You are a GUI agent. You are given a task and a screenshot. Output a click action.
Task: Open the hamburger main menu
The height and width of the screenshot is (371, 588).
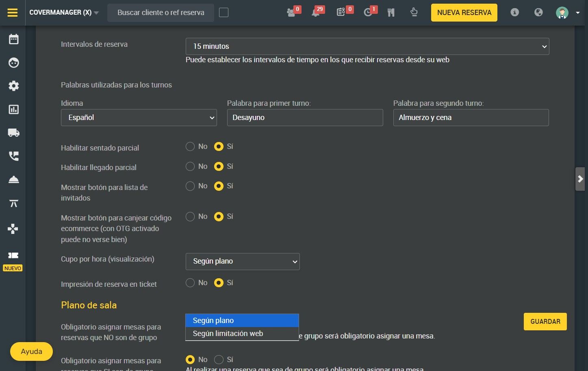click(13, 13)
